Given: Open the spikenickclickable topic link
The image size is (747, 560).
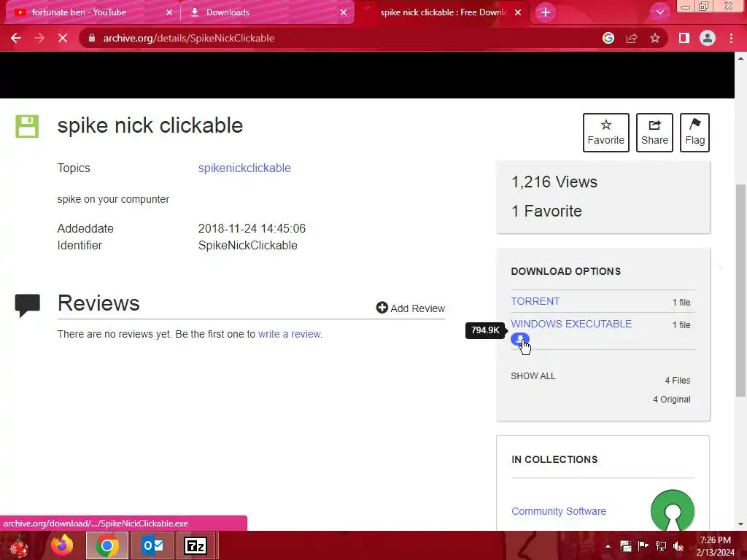Looking at the screenshot, I should pos(244,168).
